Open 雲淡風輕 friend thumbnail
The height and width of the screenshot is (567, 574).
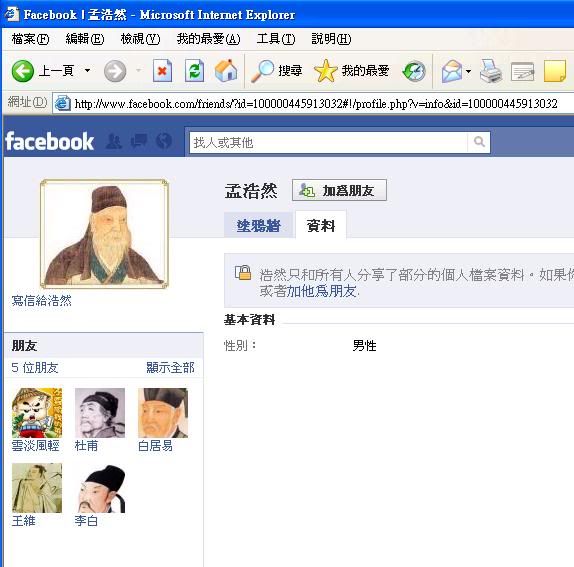37,413
